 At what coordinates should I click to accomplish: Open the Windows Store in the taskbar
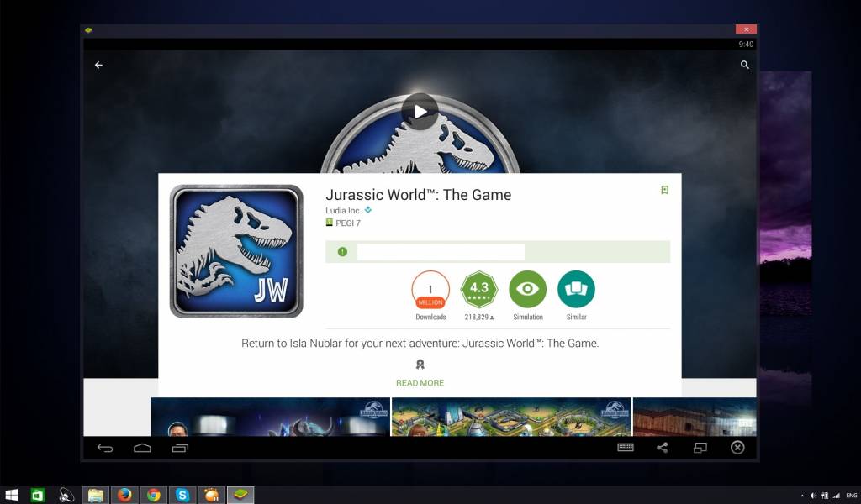click(37, 496)
